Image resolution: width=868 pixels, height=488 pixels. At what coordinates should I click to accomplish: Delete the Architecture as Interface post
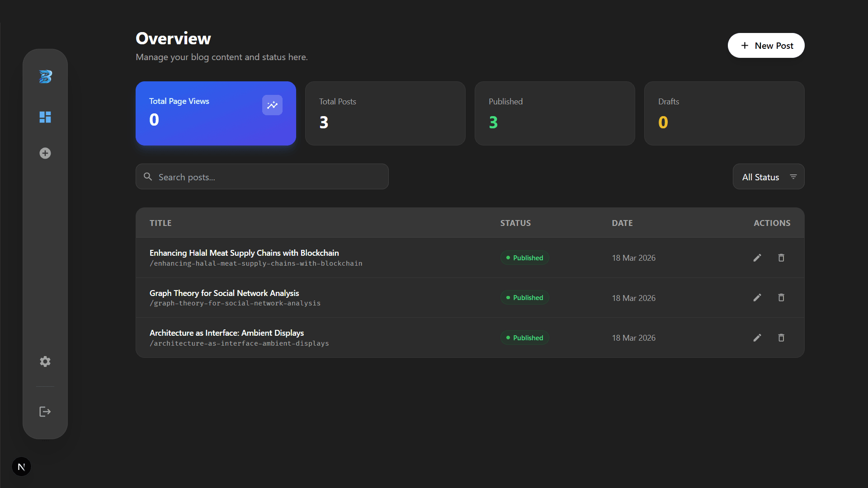[781, 338]
